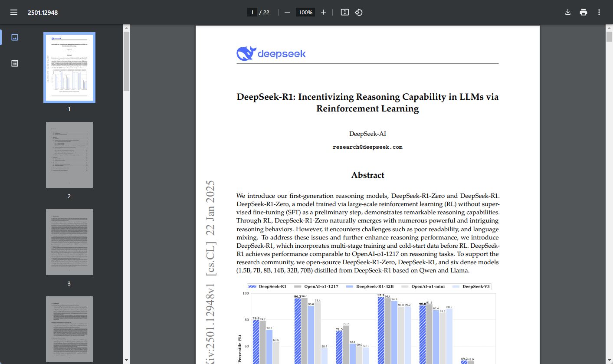The image size is (613, 364).
Task: Print the document
Action: click(x=583, y=12)
